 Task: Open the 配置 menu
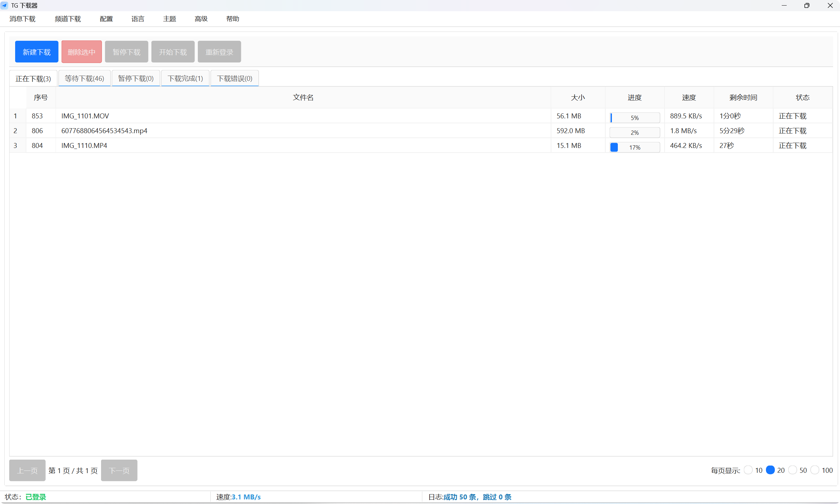pos(106,19)
